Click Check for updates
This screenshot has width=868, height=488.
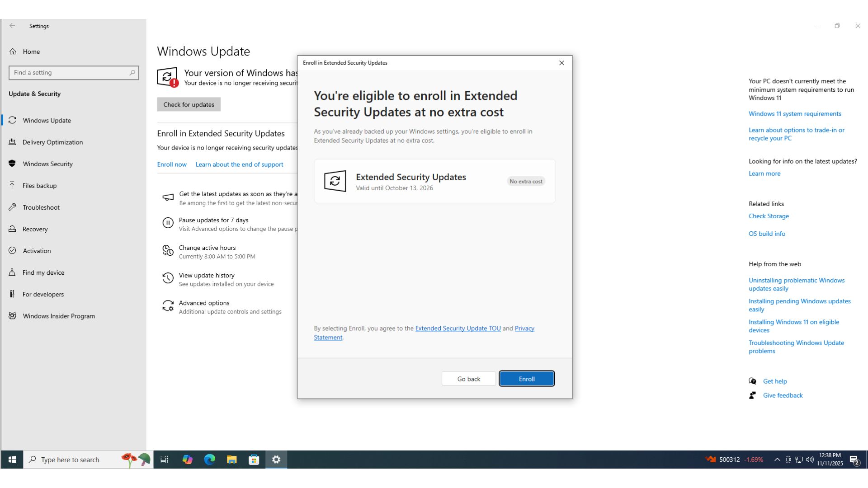click(x=189, y=104)
